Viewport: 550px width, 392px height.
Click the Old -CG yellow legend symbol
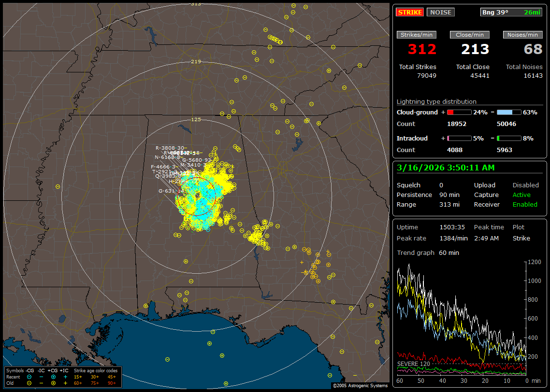(x=29, y=383)
